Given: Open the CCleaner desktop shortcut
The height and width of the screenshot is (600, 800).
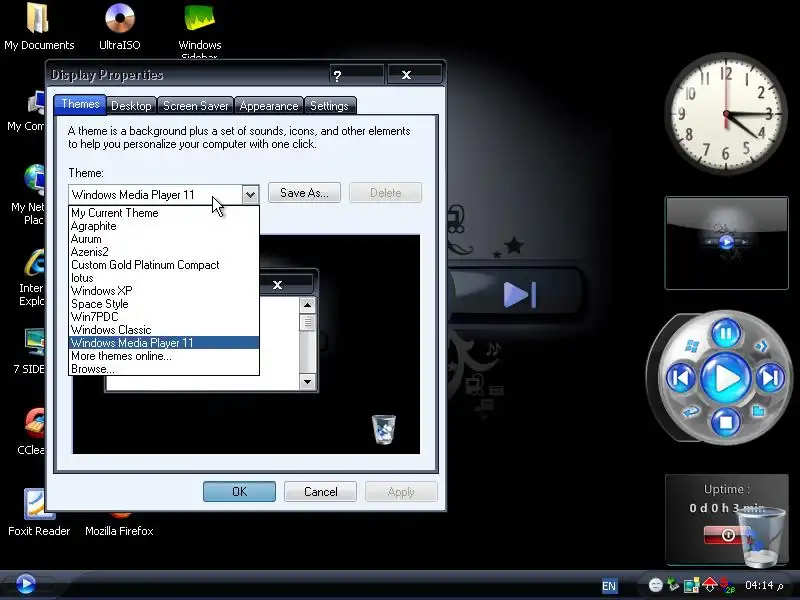Looking at the screenshot, I should point(33,423).
